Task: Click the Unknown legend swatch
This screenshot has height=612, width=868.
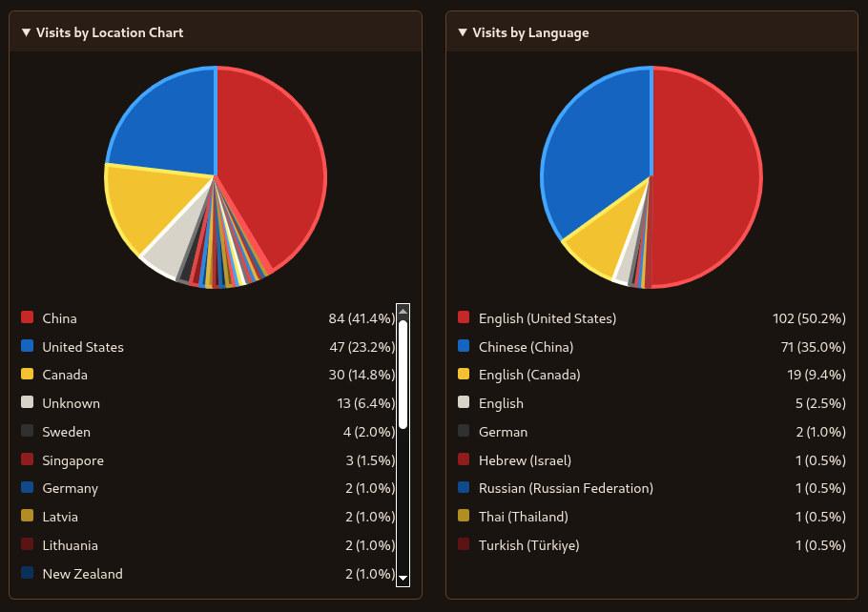Action: 27,402
